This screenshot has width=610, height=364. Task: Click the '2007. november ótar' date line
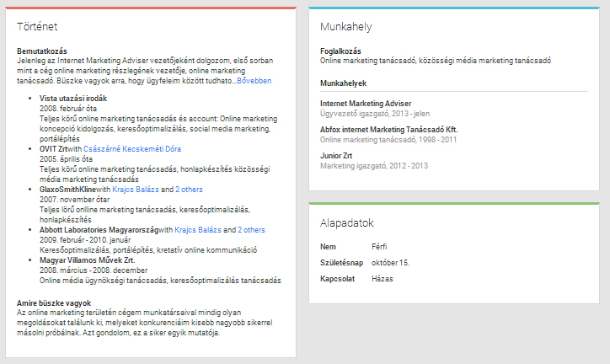(x=75, y=200)
